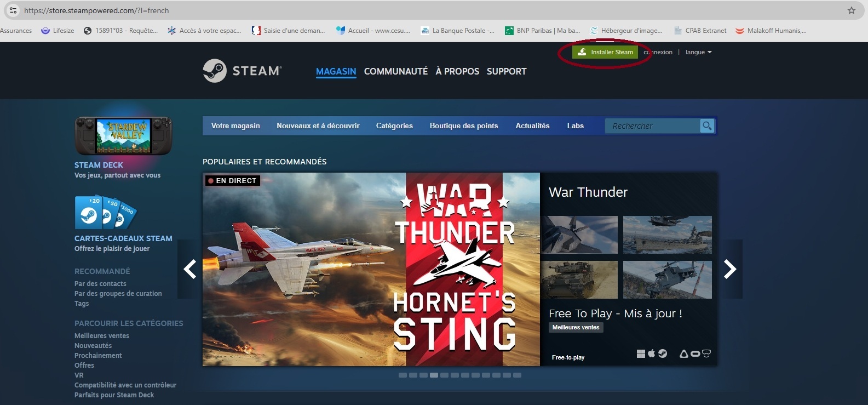Select the jet close-up screenshot thumbnail

[x=580, y=235]
